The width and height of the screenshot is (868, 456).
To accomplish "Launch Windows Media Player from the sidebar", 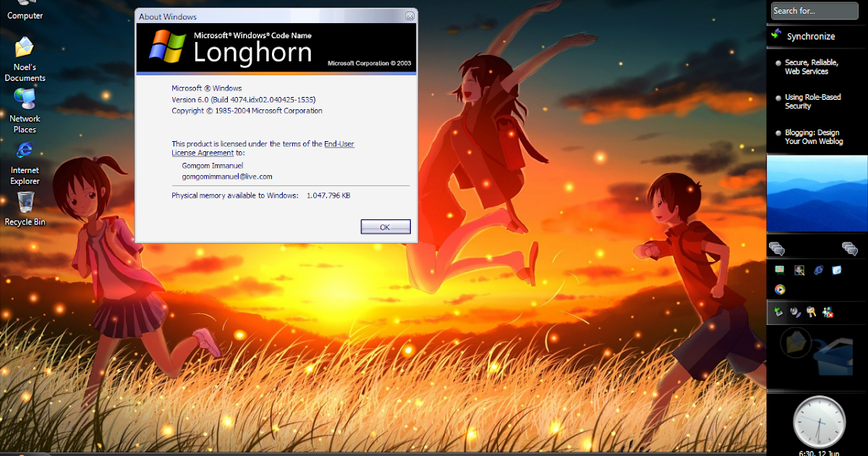I will [x=780, y=290].
